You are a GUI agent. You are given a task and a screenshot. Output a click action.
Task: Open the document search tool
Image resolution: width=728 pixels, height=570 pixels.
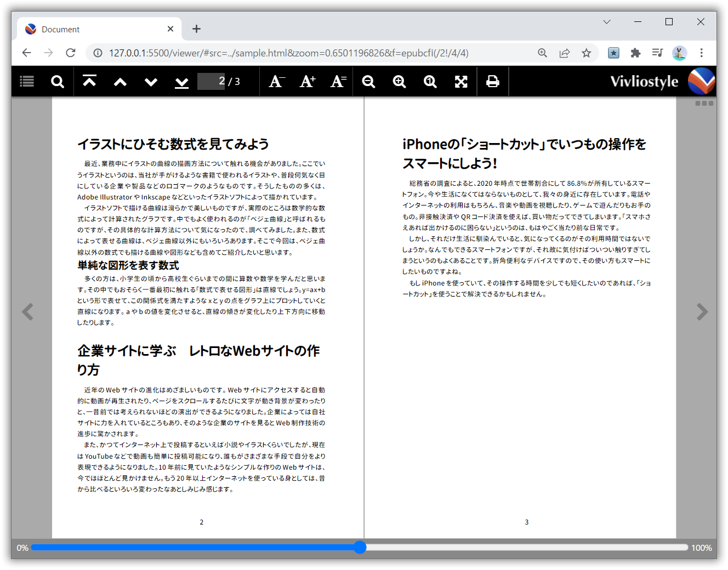click(x=57, y=81)
